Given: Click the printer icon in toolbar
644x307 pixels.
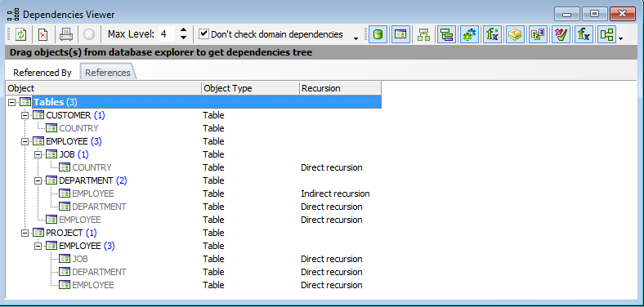Looking at the screenshot, I should point(65,34).
